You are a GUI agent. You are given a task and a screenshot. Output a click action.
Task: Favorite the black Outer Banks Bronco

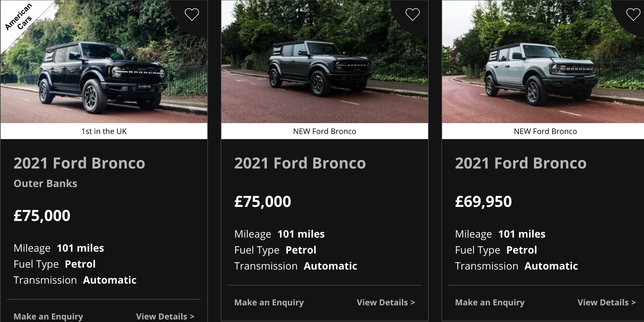pyautogui.click(x=192, y=14)
